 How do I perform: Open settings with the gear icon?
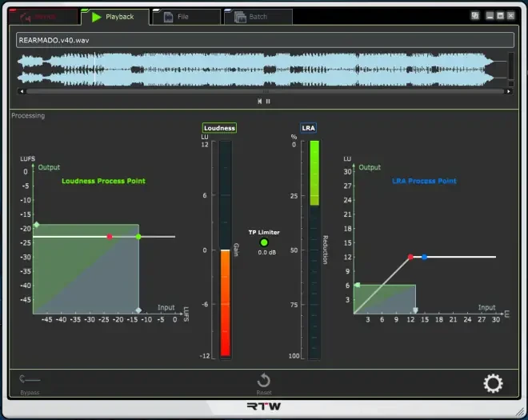493,383
